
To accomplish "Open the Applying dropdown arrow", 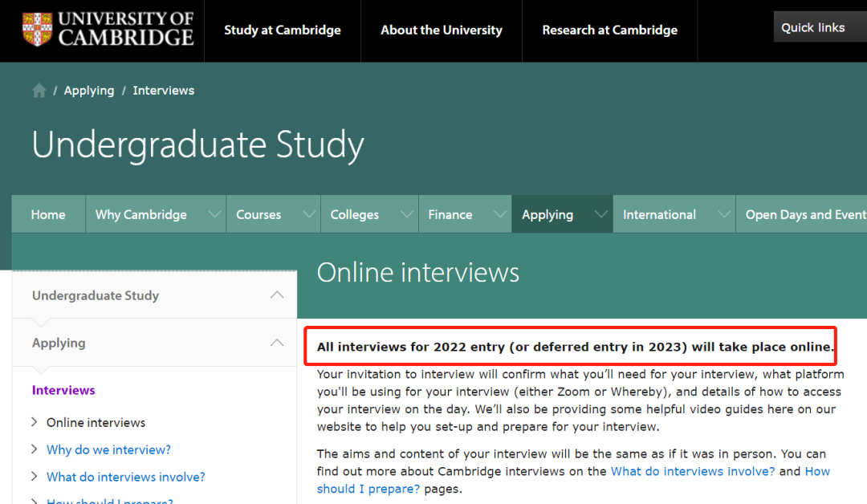I will pyautogui.click(x=600, y=214).
